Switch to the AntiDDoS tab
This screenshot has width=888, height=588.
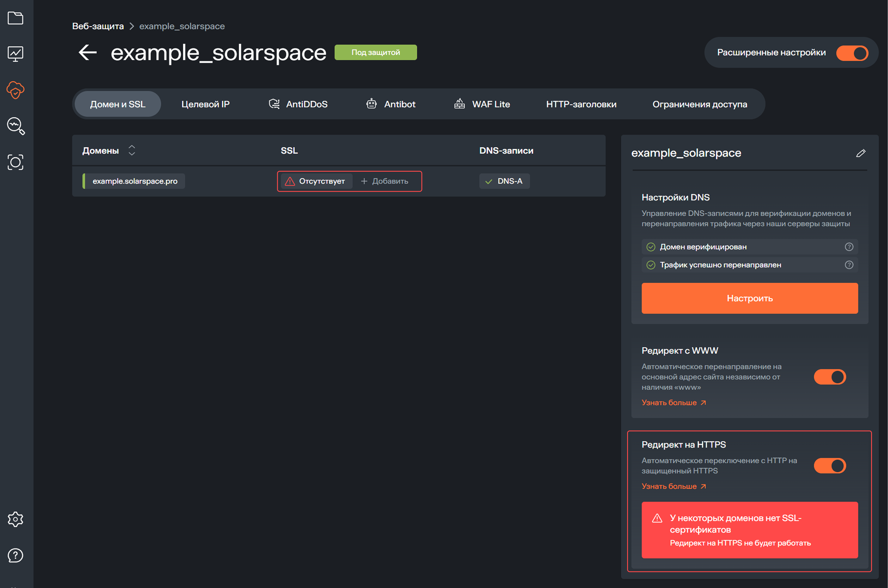298,104
